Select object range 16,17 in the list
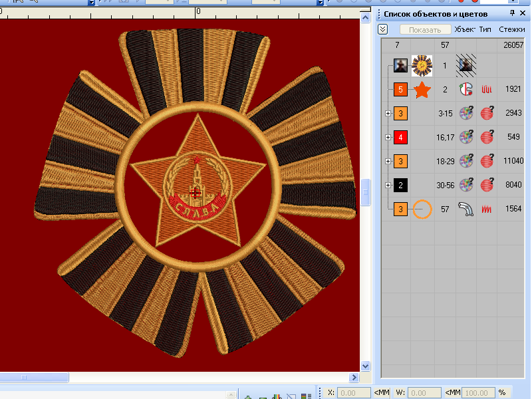 click(445, 138)
